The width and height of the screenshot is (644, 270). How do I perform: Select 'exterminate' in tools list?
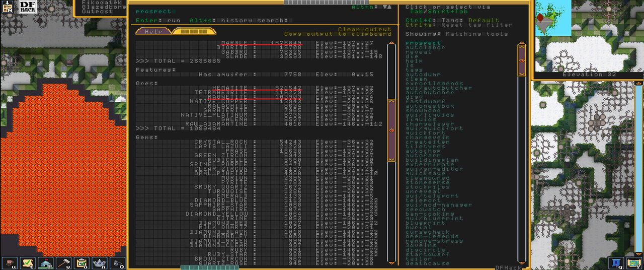[430, 165]
